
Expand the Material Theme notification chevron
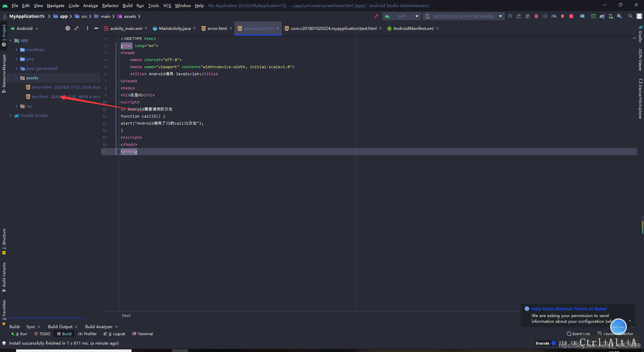tap(630, 321)
